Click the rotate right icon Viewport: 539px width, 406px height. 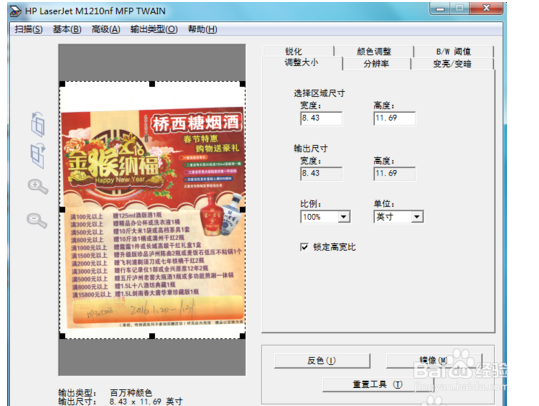(37, 156)
